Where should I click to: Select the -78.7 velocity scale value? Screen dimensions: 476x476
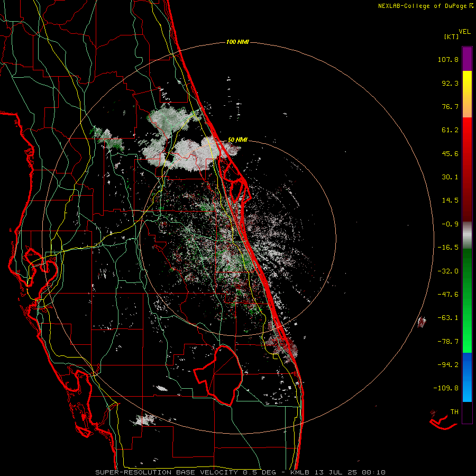tap(448, 342)
